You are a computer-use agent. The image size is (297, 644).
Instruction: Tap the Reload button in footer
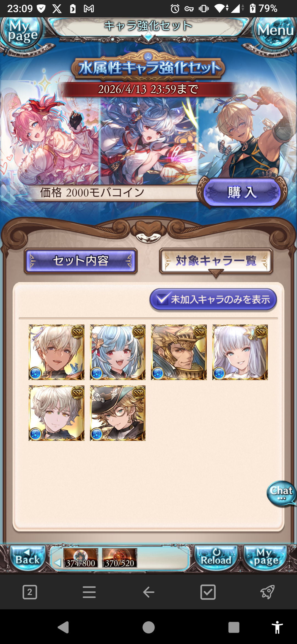pos(216,558)
